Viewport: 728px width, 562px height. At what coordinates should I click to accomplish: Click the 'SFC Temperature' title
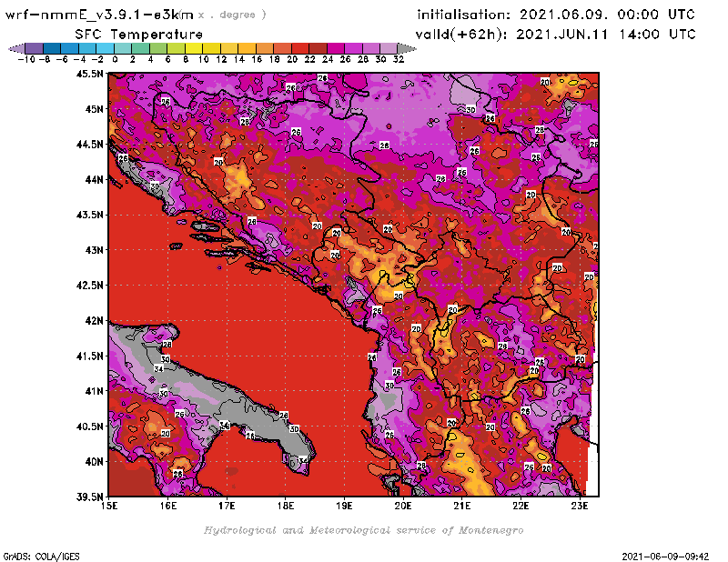tap(139, 35)
